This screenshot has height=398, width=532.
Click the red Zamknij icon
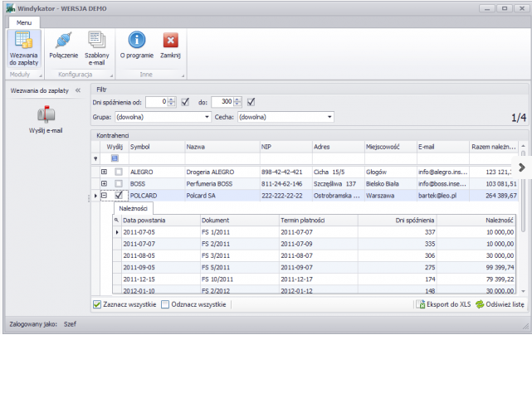tap(170, 41)
